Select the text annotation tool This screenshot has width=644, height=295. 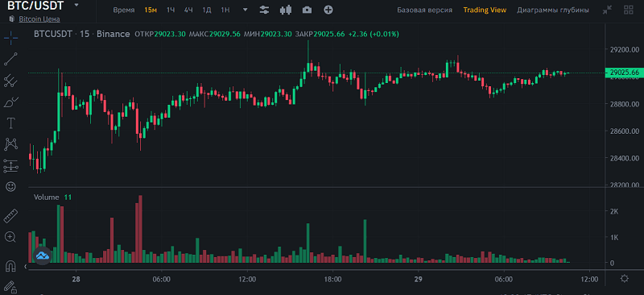(x=10, y=123)
